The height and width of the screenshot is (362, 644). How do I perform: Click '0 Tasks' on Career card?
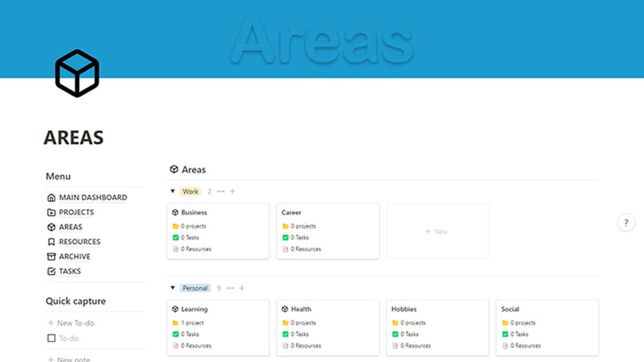pos(299,238)
